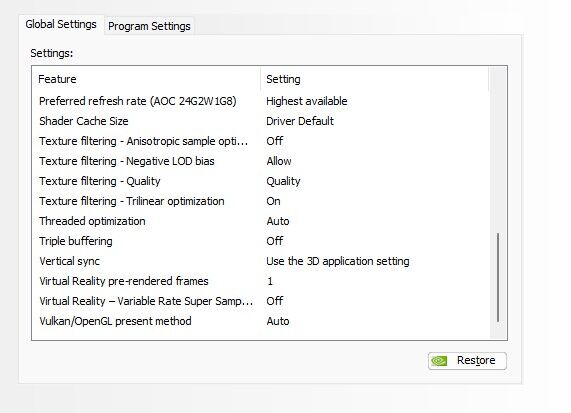Open the Vertical sync setting value

pos(338,261)
